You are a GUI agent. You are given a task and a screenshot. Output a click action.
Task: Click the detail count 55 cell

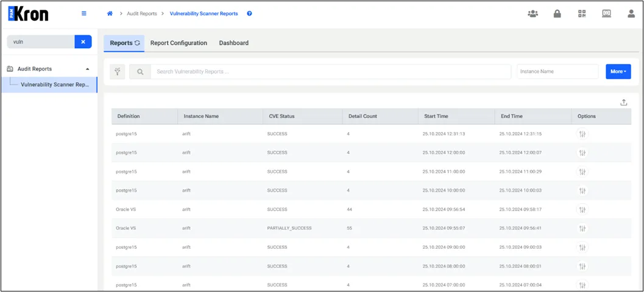coord(349,228)
